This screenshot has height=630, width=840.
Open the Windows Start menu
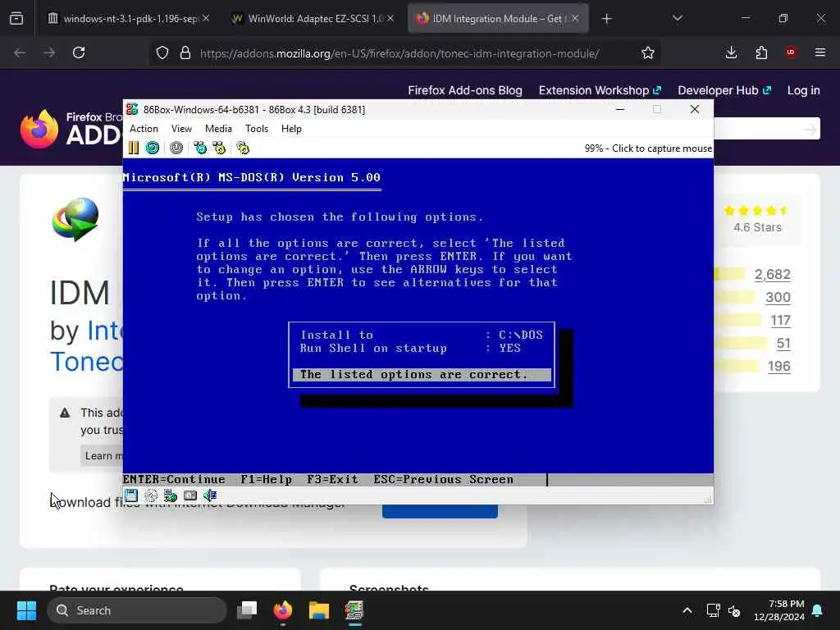click(26, 610)
